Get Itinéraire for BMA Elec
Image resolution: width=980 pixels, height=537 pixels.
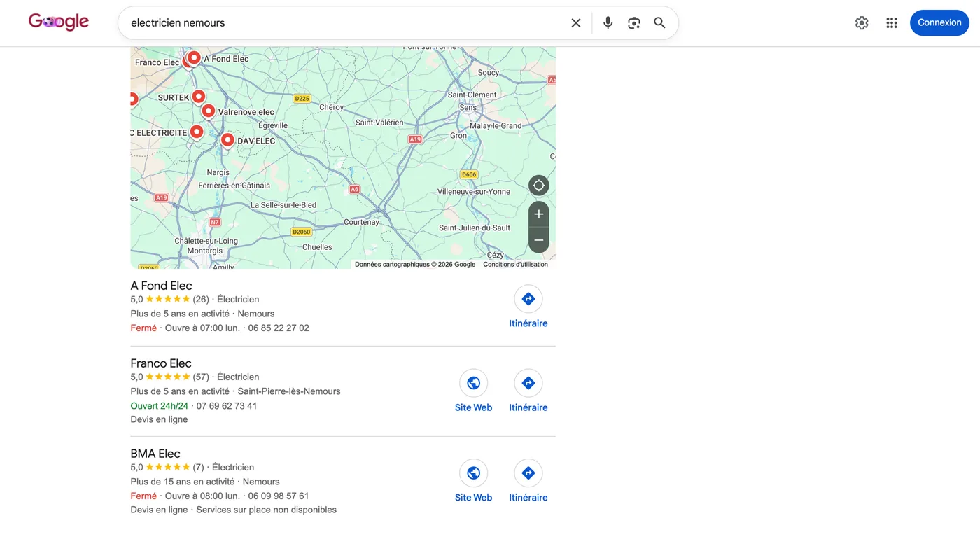(528, 482)
